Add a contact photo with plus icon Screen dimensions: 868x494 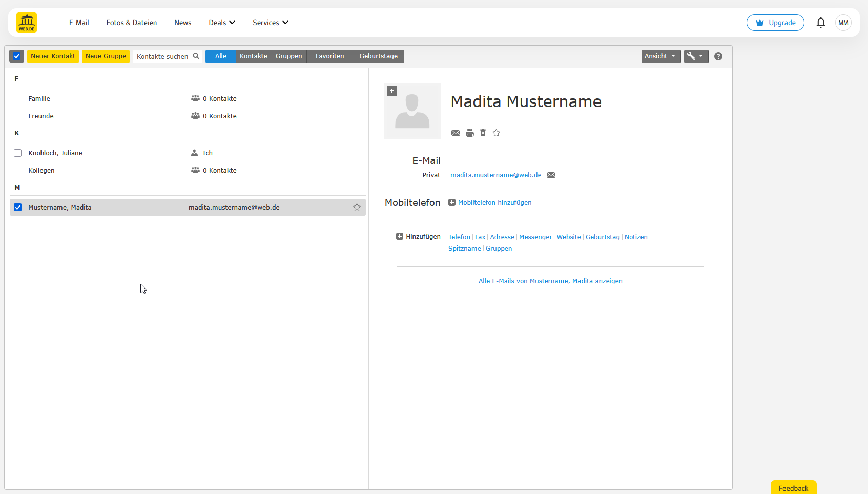[x=392, y=91]
